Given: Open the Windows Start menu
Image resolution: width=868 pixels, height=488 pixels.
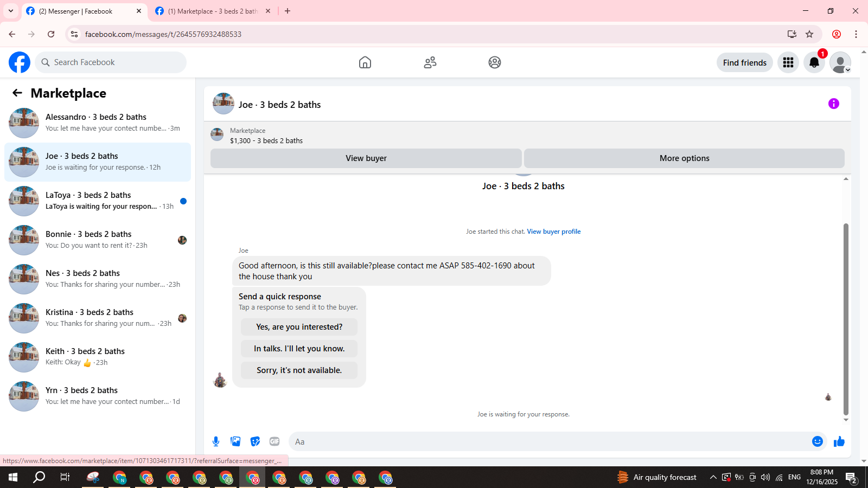Looking at the screenshot, I should pyautogui.click(x=13, y=478).
